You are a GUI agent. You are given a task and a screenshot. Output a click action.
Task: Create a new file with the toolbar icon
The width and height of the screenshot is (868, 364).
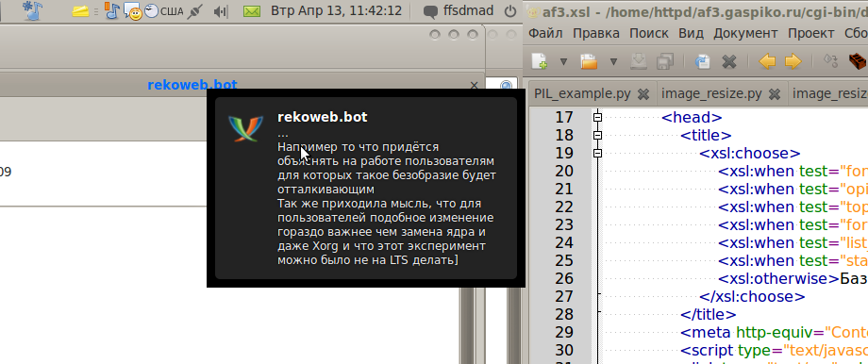pyautogui.click(x=539, y=61)
